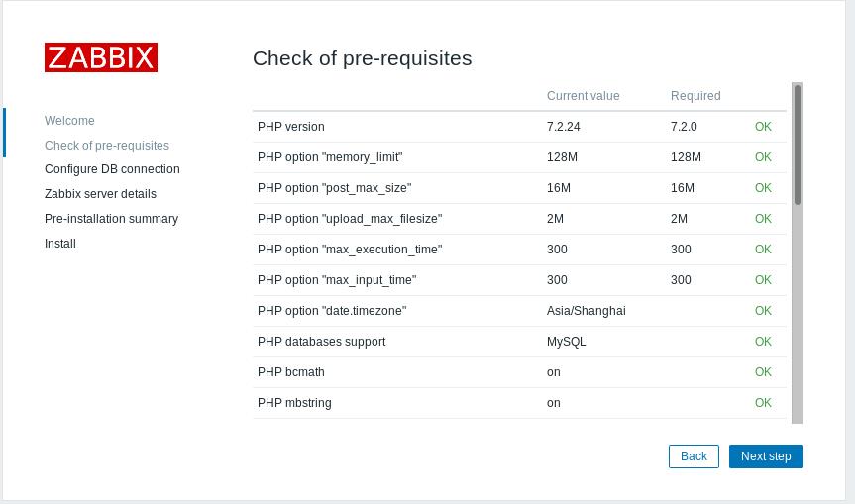Click the Zabbix logo
Image resolution: width=855 pixels, height=504 pixels.
click(101, 57)
